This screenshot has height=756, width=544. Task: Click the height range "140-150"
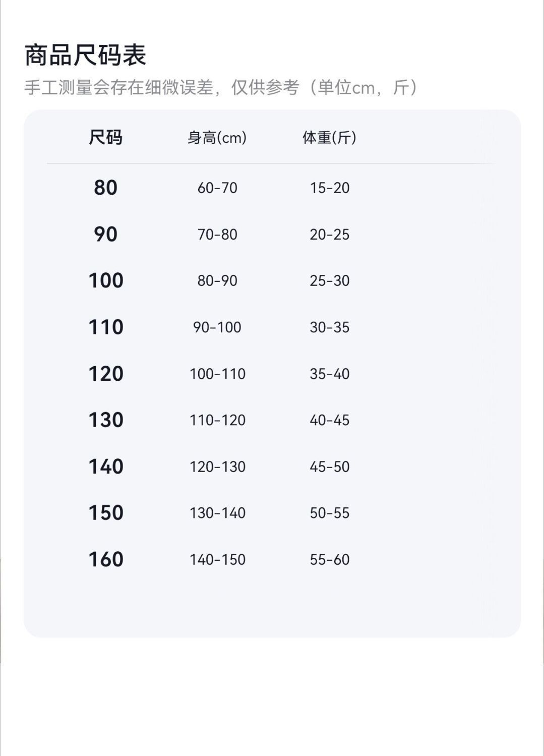217,559
